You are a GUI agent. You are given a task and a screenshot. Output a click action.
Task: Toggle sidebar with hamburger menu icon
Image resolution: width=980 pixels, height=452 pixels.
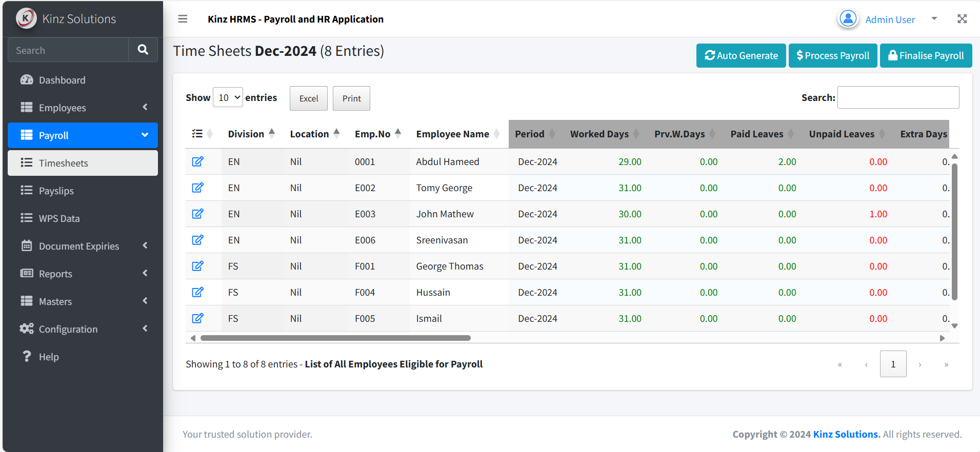pos(183,19)
